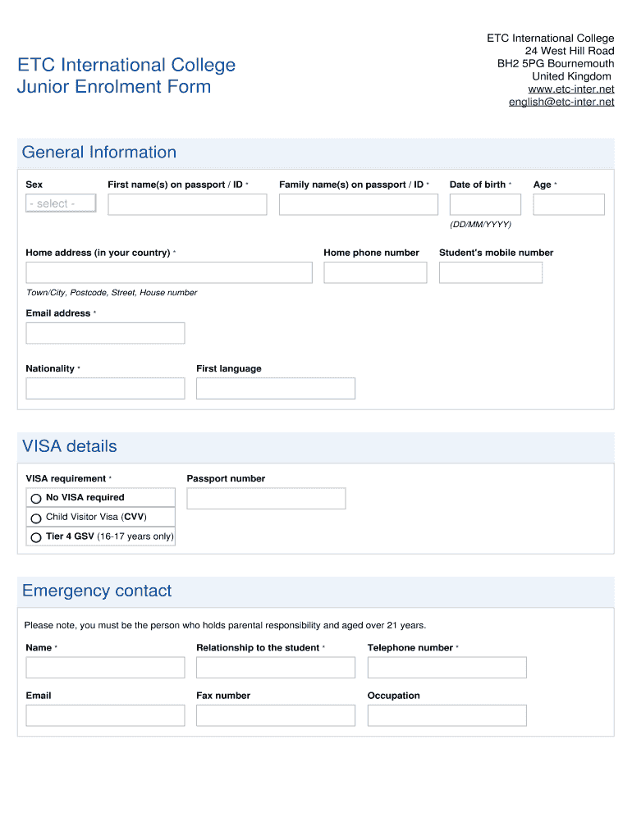Click the Student's mobile number field
632x840 pixels.
click(491, 272)
